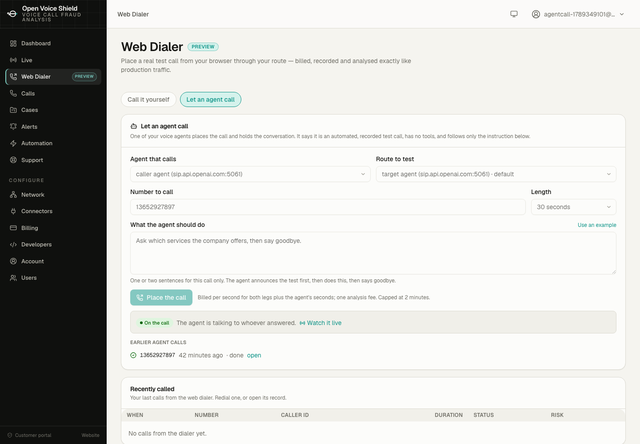Click the DURATION column header
This screenshot has height=444, width=640.
tap(449, 415)
